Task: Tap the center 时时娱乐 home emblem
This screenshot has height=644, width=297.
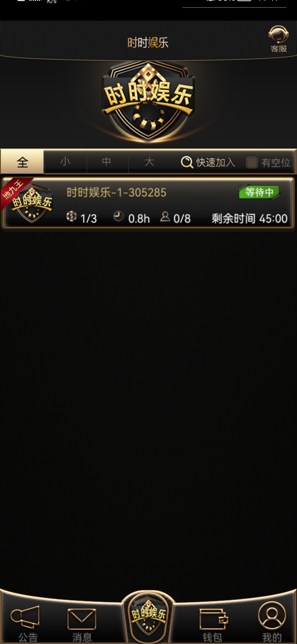Action: 148,617
